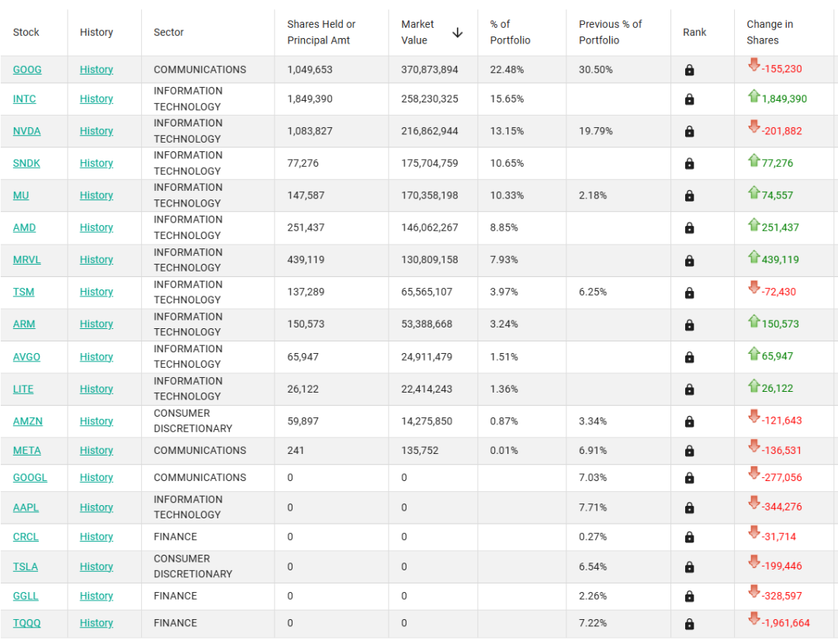Select CONSUMER DISCRETIONARY sector in AMZN row

(193, 421)
